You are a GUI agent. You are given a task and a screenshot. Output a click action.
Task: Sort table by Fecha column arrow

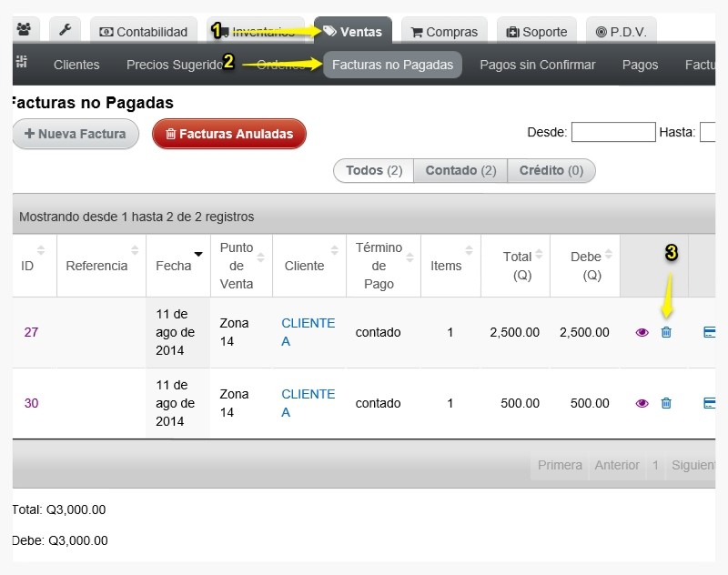[198, 254]
